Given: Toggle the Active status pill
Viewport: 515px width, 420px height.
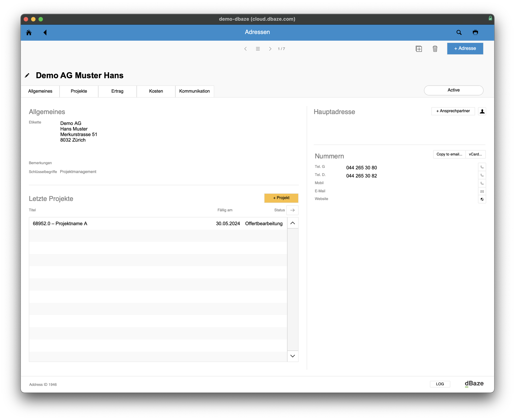Looking at the screenshot, I should click(x=454, y=90).
